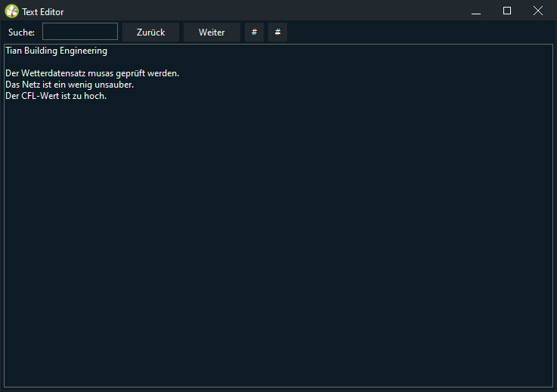Click the Suche label
Viewport: 557px width, 392px height.
coord(21,32)
